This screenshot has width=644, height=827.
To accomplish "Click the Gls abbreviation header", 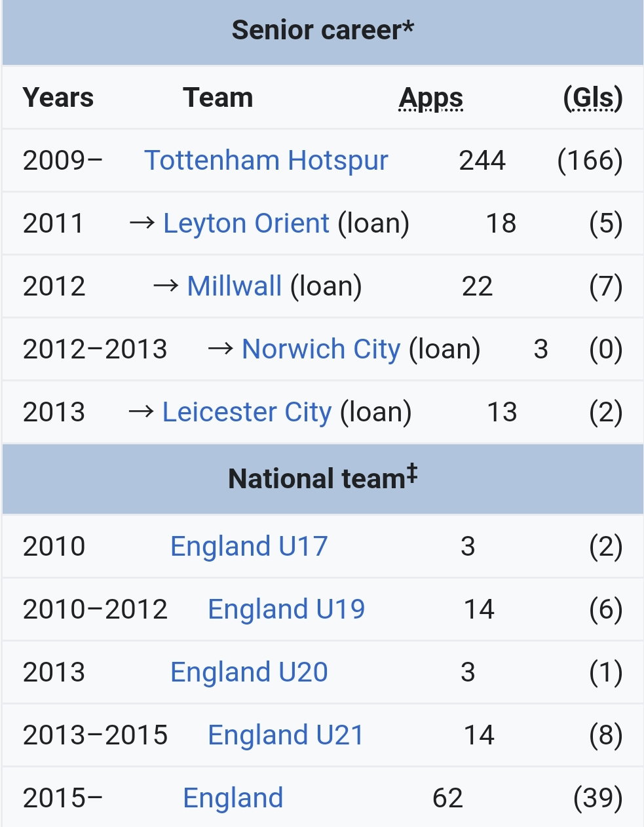I will click(x=593, y=98).
